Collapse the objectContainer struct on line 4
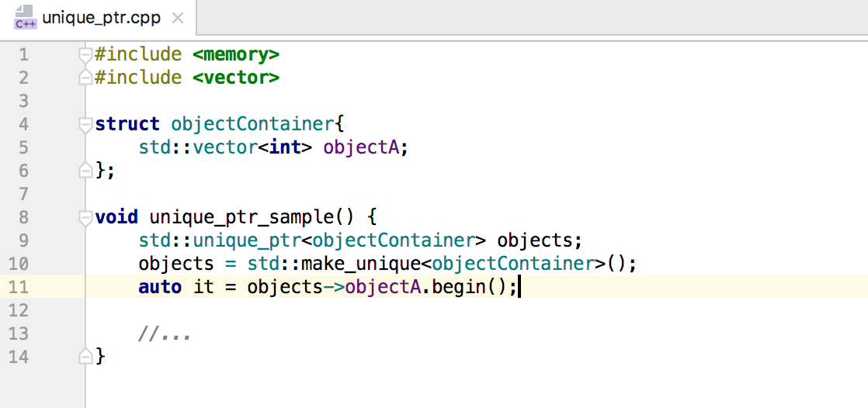 click(x=85, y=124)
